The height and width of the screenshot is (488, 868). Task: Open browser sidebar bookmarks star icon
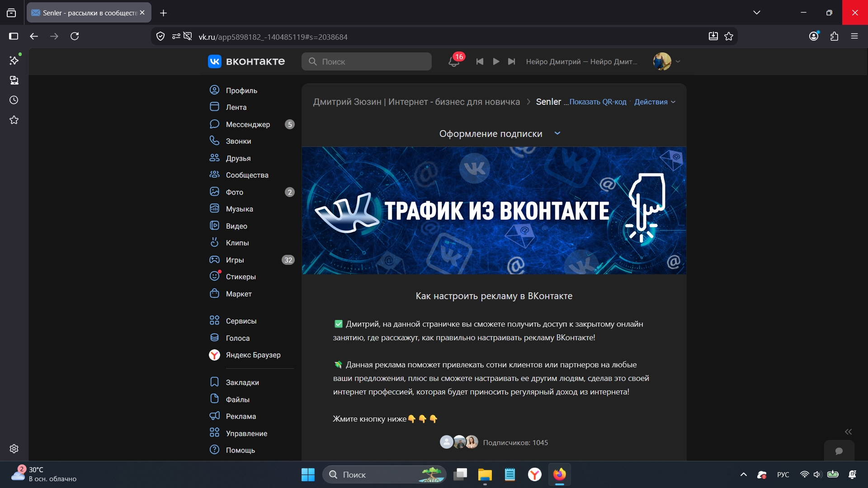tap(14, 120)
